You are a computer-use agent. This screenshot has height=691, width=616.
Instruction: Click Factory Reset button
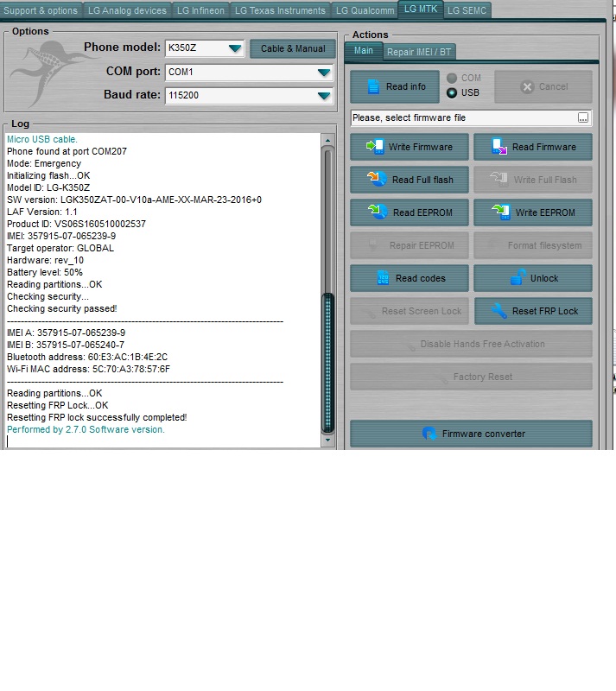pyautogui.click(x=471, y=377)
